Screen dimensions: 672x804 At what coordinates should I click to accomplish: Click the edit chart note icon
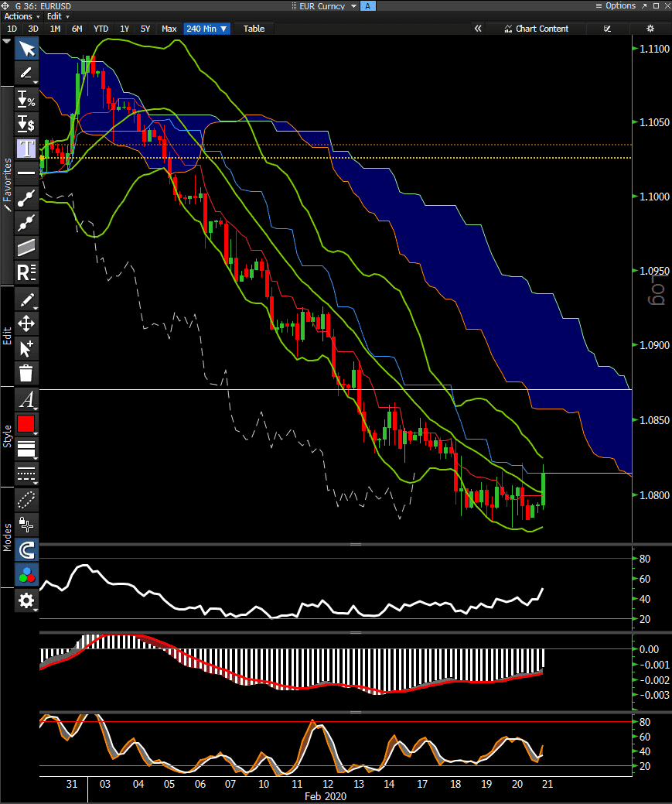pyautogui.click(x=607, y=29)
